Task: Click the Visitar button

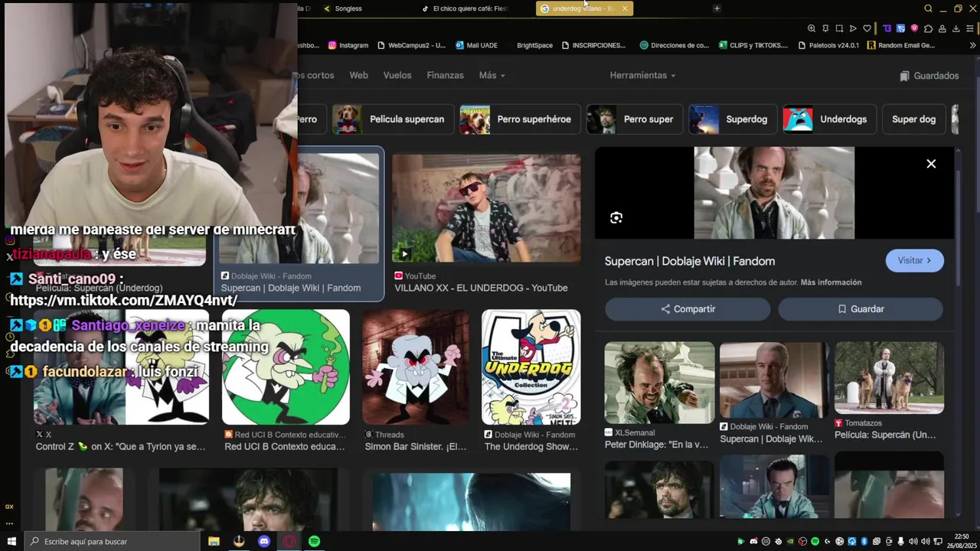Action: pyautogui.click(x=914, y=260)
